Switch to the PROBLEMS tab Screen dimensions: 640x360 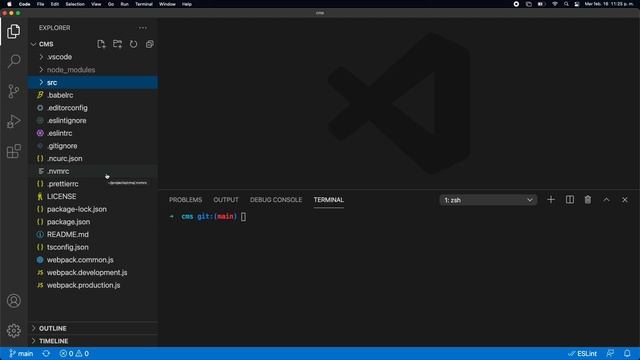pyautogui.click(x=185, y=200)
